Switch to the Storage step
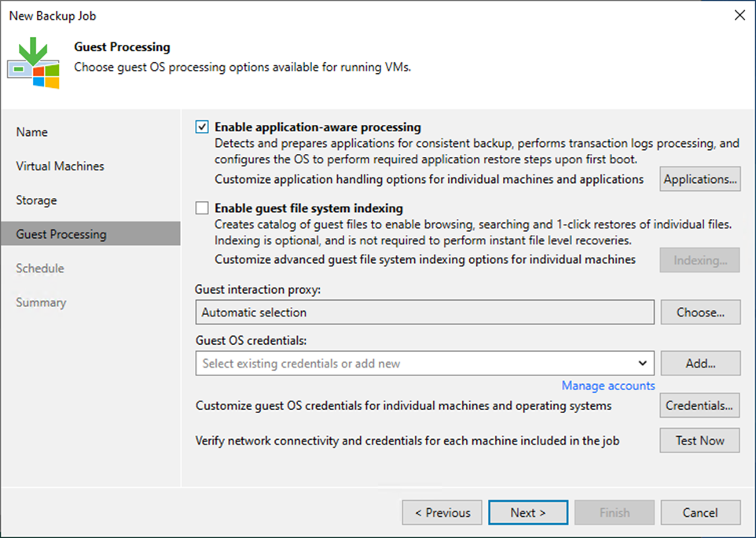This screenshot has width=756, height=538. point(36,200)
